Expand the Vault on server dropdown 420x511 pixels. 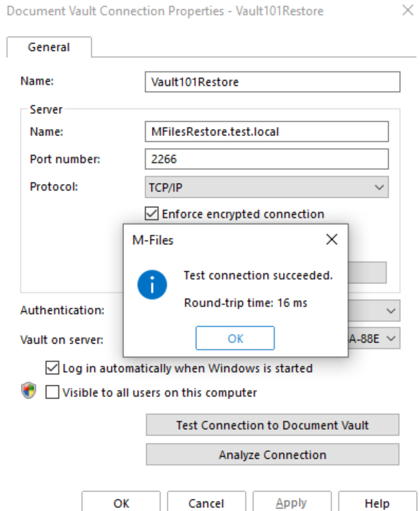point(391,339)
